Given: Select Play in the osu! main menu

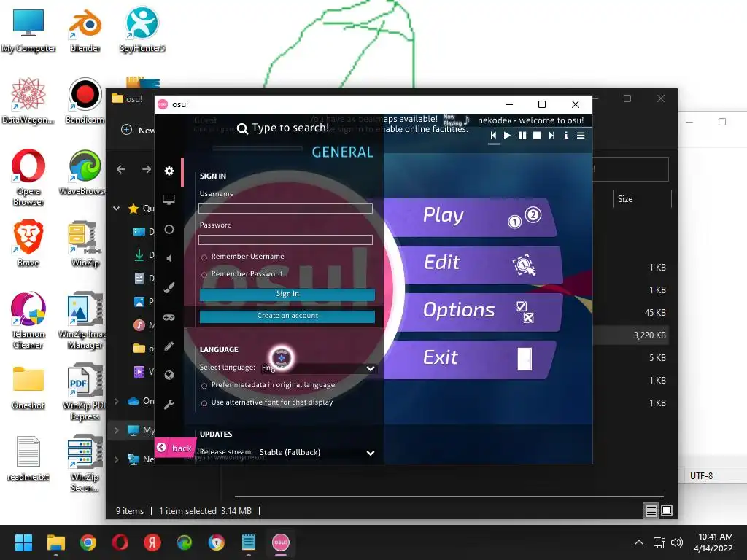Looking at the screenshot, I should [470, 217].
